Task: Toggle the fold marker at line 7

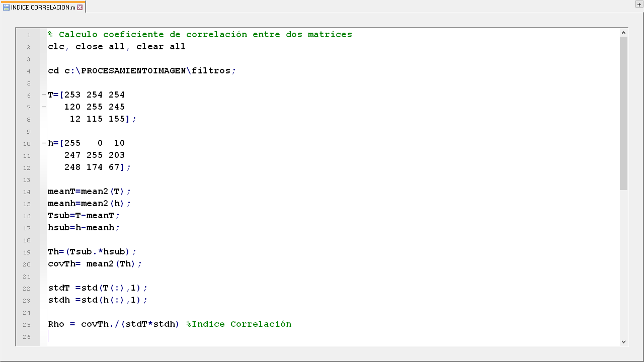Action: (44, 107)
